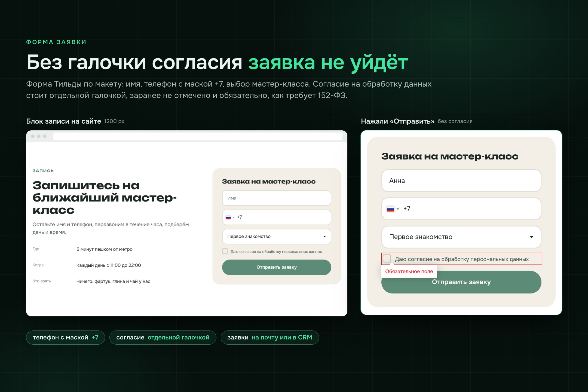Open the country code arrow in the large form
Image resolution: width=588 pixels, height=392 pixels.
pyautogui.click(x=398, y=209)
